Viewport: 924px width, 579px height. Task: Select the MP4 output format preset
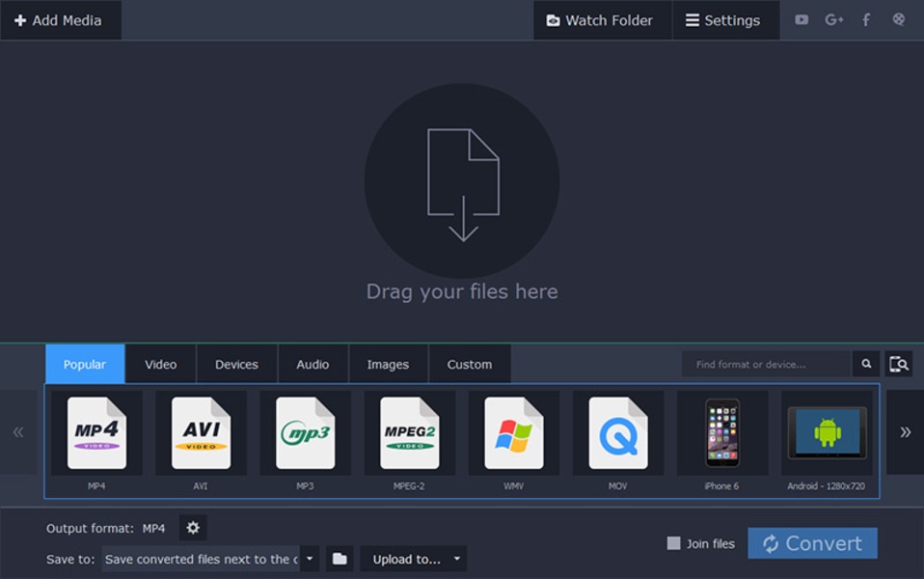tap(96, 432)
